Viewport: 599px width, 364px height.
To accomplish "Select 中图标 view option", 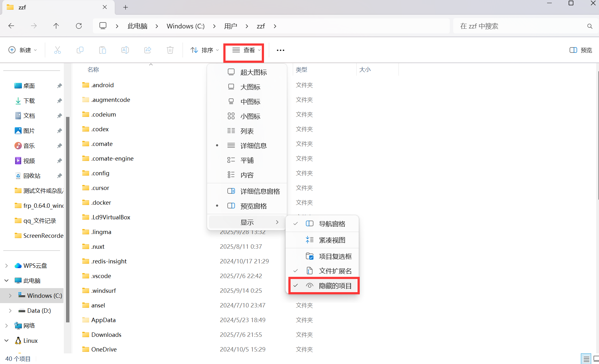I will tap(247, 102).
